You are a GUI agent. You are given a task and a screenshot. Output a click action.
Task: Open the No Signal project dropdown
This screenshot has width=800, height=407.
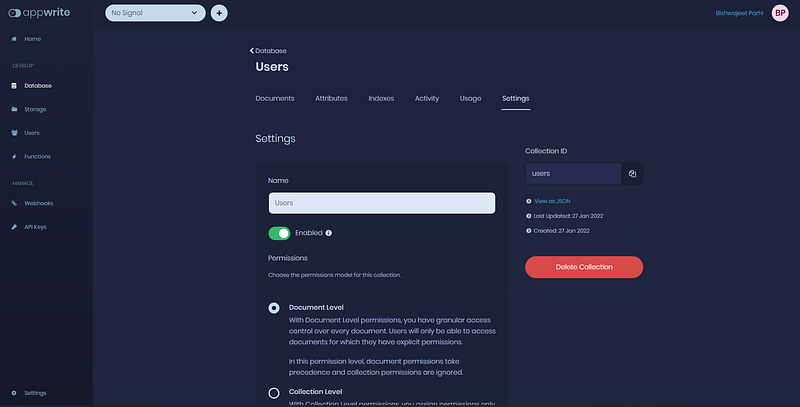(155, 13)
